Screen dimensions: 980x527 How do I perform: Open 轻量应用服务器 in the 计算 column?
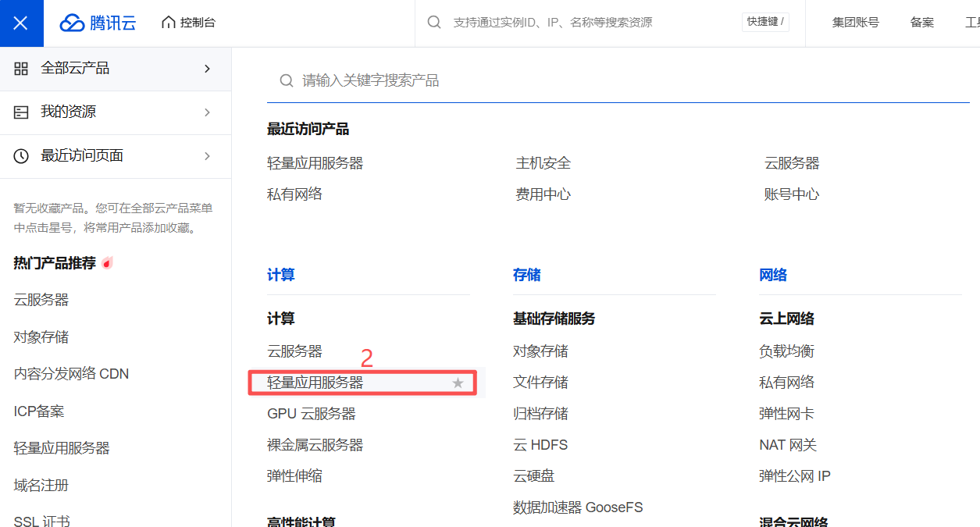click(x=315, y=383)
